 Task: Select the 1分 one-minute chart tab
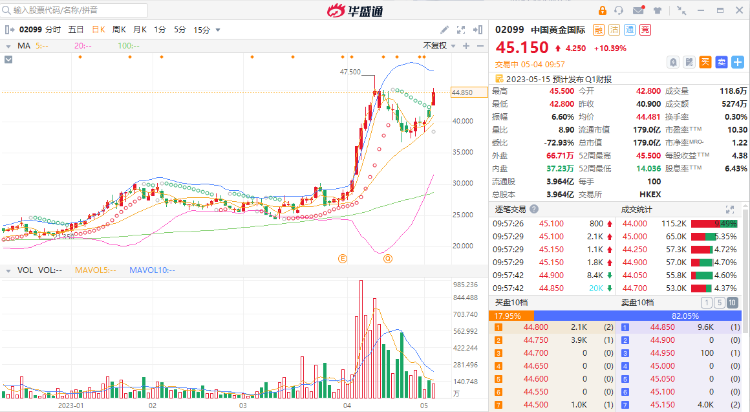(160, 30)
